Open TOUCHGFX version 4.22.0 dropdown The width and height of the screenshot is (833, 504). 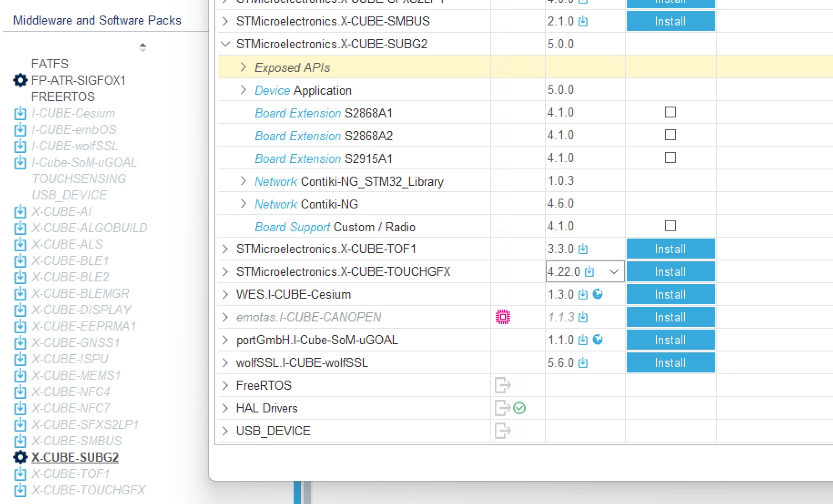point(614,272)
